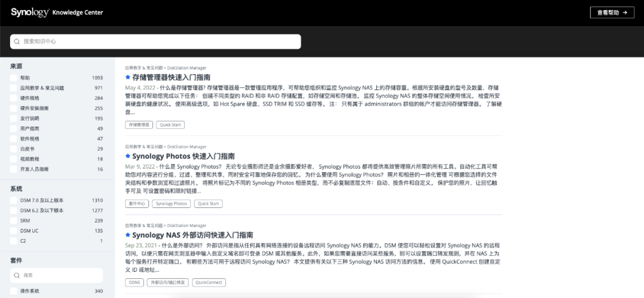Click the breadcrumb above Synology Photos 快速入门指南

coord(166,147)
